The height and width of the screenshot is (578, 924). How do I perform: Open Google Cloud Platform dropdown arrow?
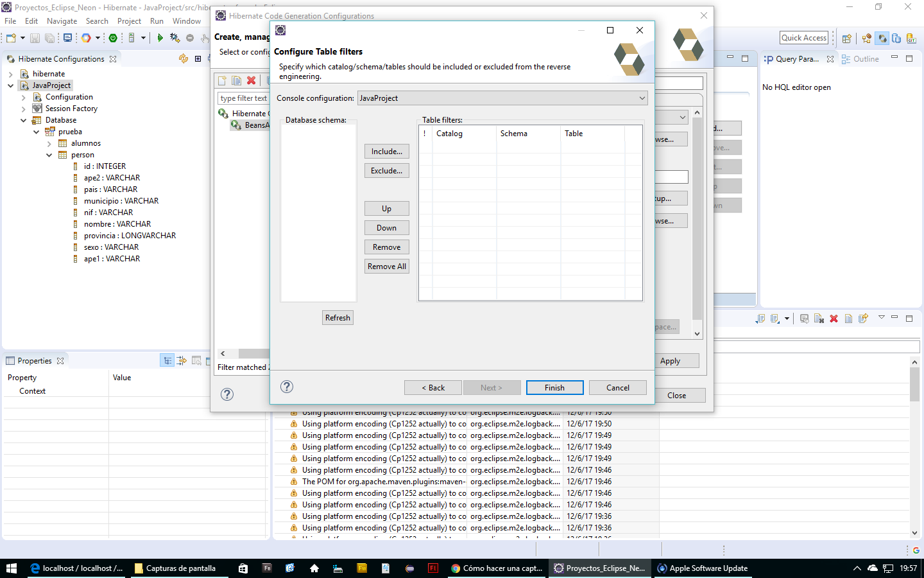click(98, 38)
